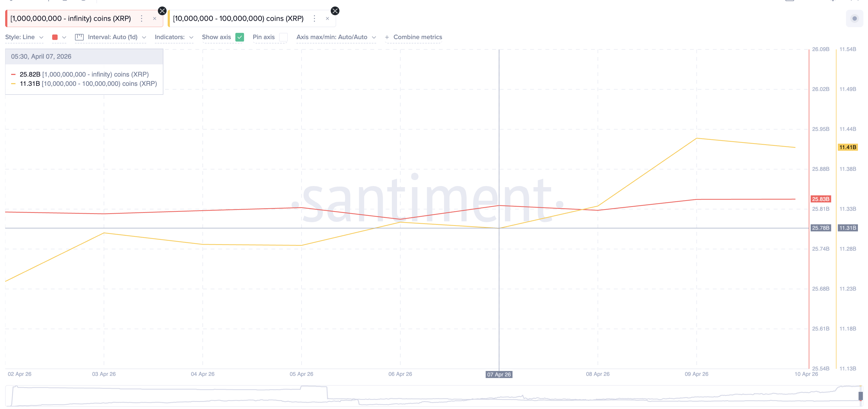Toggle Show axis off then verify state
This screenshot has width=868, height=409.
[x=240, y=37]
